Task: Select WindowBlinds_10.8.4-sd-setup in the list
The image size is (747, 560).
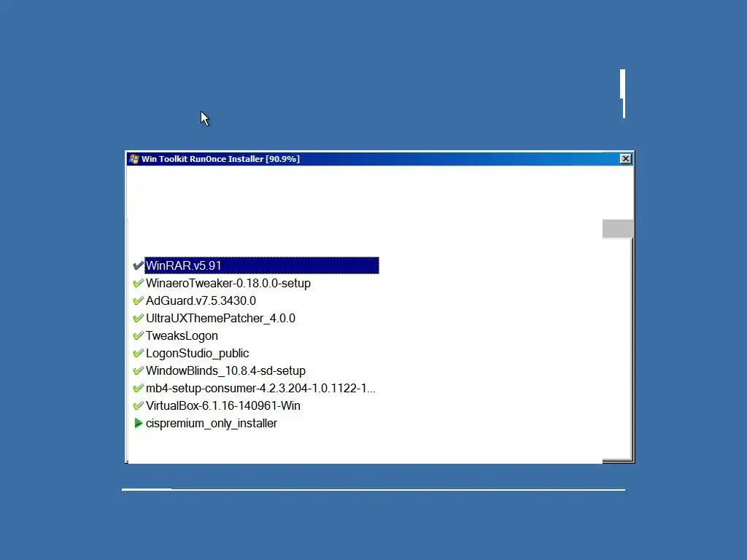Action: coord(225,371)
